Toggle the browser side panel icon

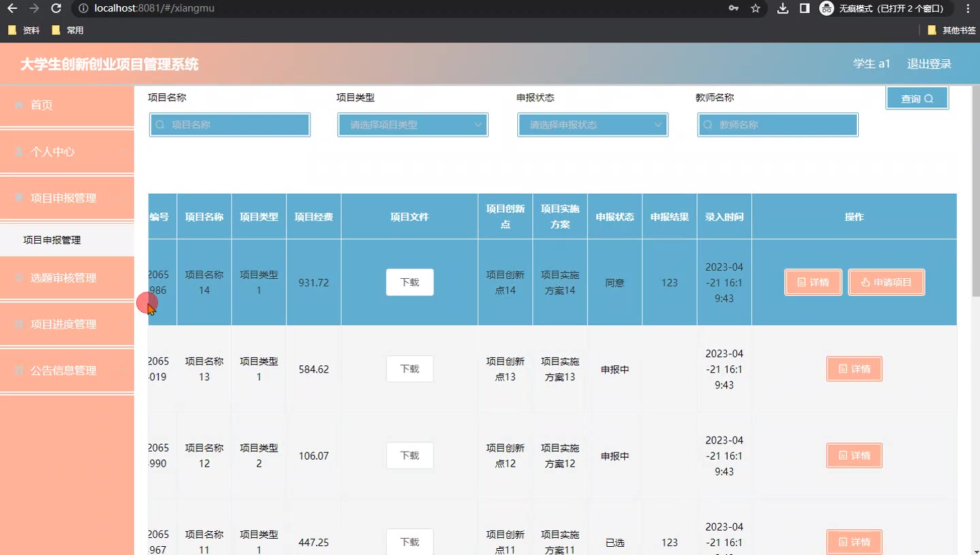[804, 9]
